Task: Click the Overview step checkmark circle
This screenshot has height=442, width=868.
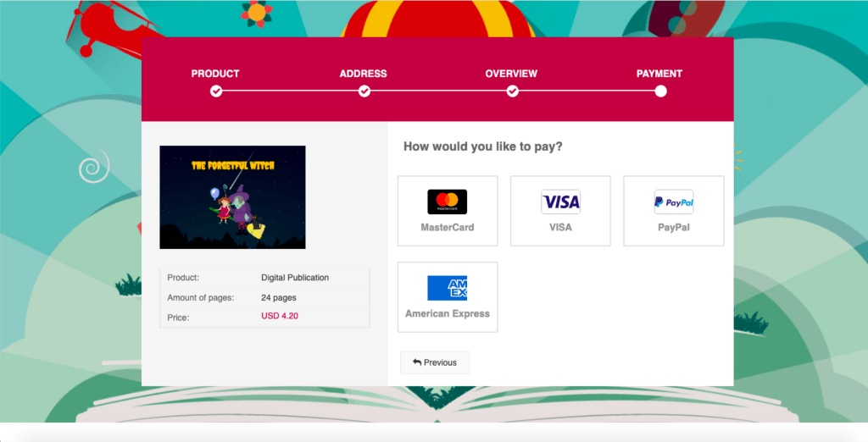Action: pyautogui.click(x=513, y=91)
